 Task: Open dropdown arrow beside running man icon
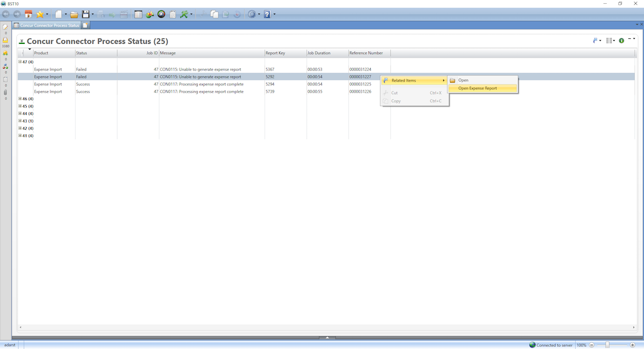191,14
